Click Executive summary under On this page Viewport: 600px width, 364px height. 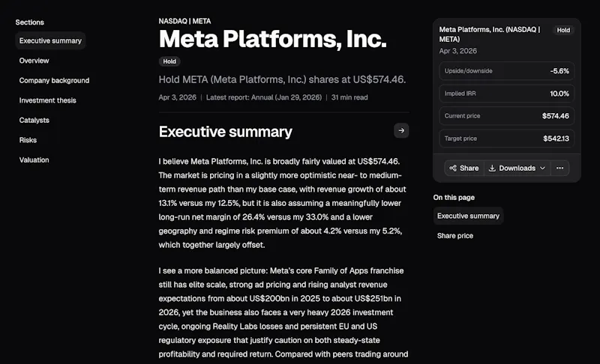pos(468,216)
